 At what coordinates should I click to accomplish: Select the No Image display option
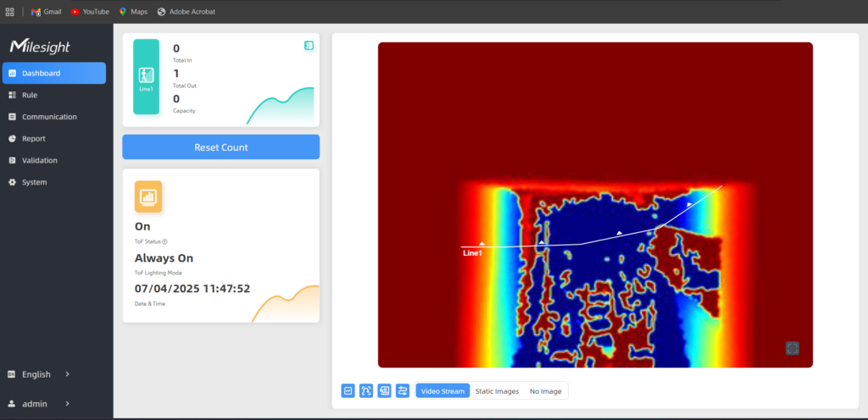[546, 391]
